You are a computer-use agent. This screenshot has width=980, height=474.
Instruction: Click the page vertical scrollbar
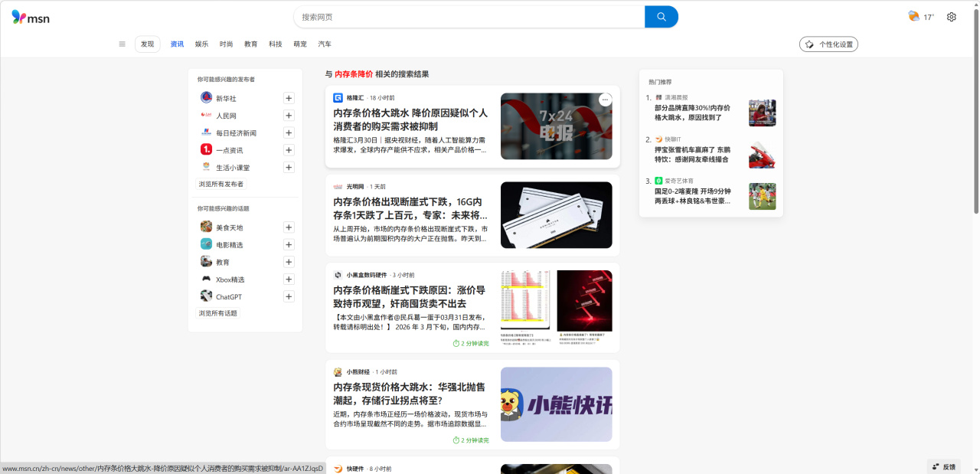(976, 111)
